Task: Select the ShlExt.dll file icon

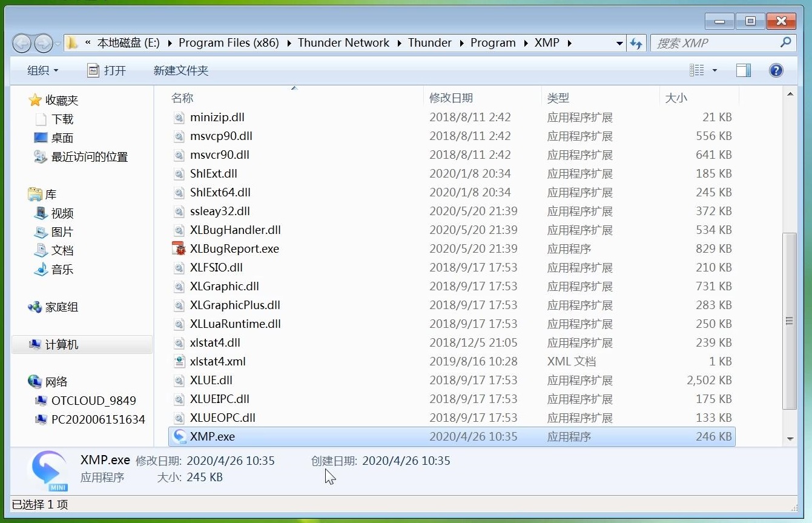Action: pyautogui.click(x=179, y=174)
